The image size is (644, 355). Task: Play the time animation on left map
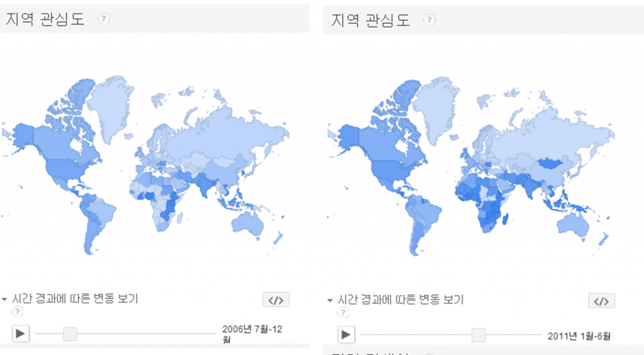(x=20, y=334)
